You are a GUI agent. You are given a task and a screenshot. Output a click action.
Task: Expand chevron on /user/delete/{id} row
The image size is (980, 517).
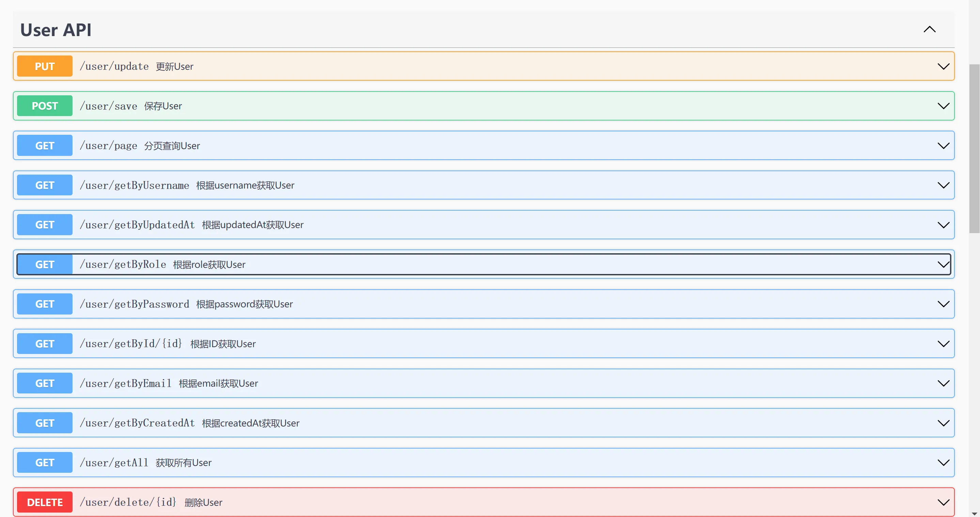click(943, 502)
